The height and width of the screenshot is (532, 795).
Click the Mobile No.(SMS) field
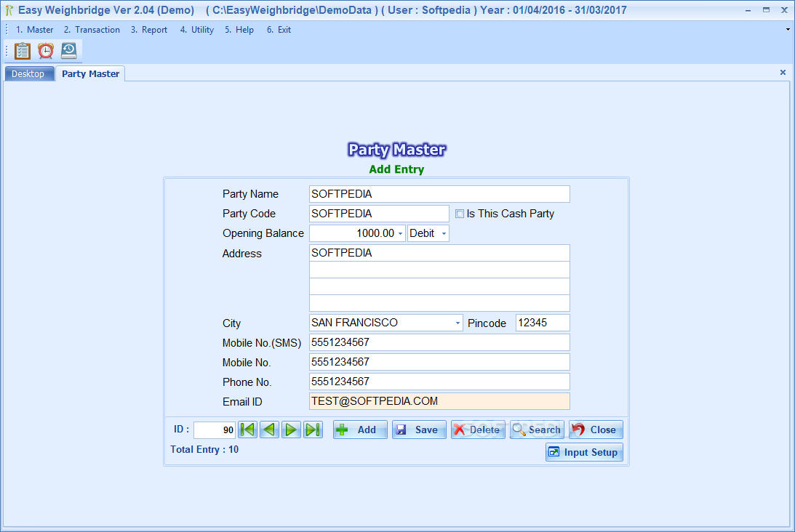439,342
